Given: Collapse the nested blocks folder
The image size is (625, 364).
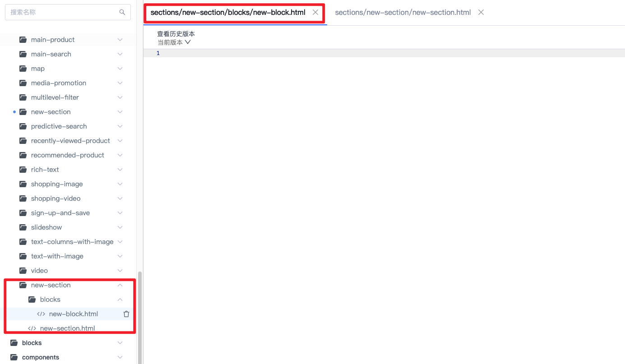Looking at the screenshot, I should pos(120,299).
